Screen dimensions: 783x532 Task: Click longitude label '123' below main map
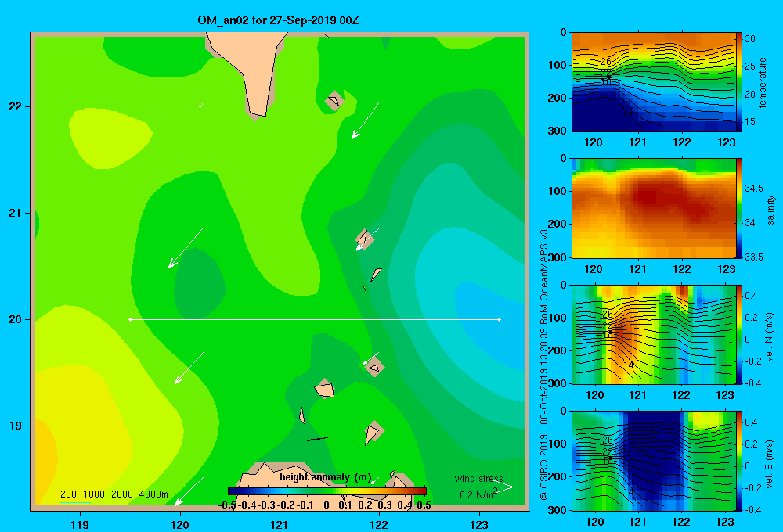tap(479, 524)
